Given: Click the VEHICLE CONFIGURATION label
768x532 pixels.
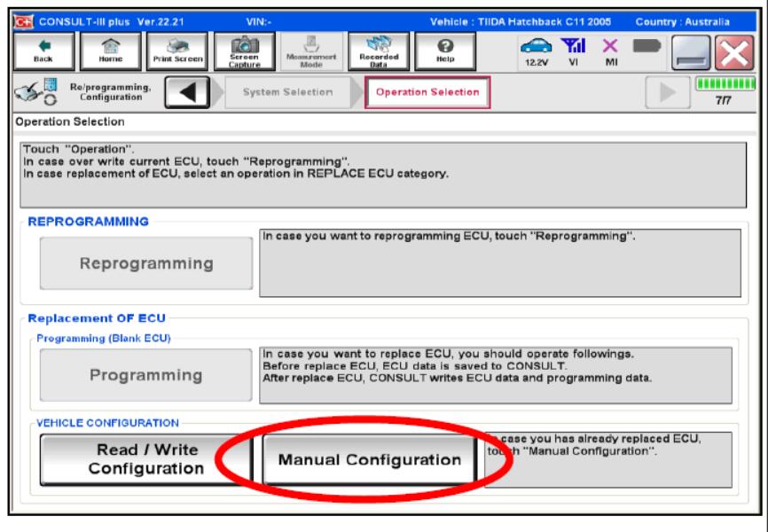Looking at the screenshot, I should [108, 423].
